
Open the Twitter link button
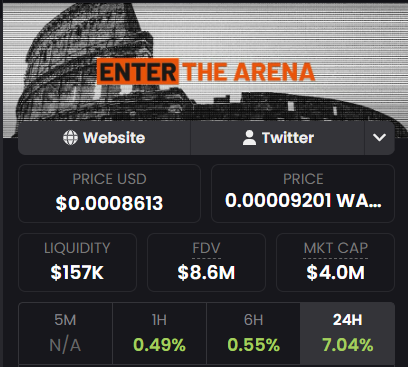coord(277,138)
